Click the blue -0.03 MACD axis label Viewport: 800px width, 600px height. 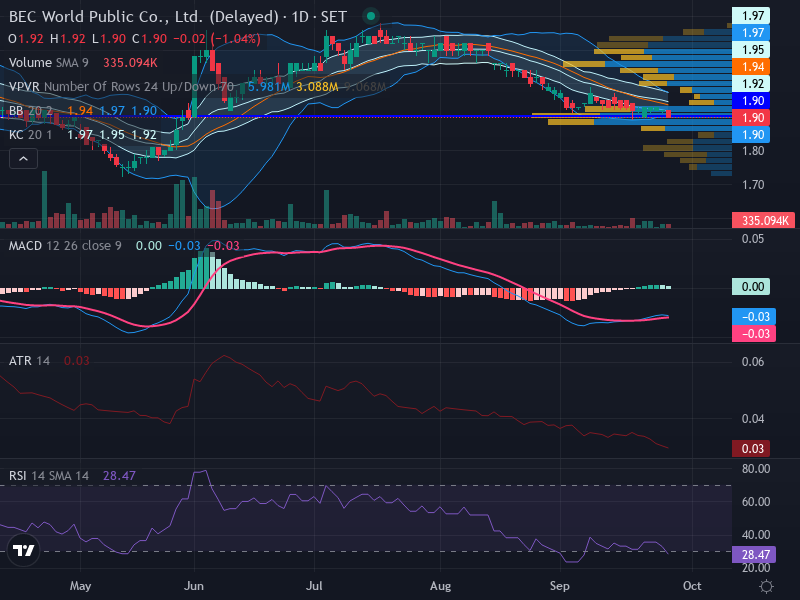754,316
